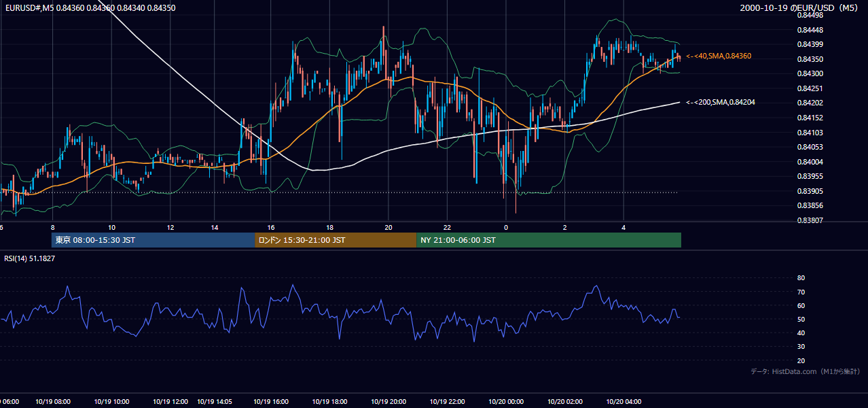
Task: Click price axis label 0.84448
Action: [809, 30]
